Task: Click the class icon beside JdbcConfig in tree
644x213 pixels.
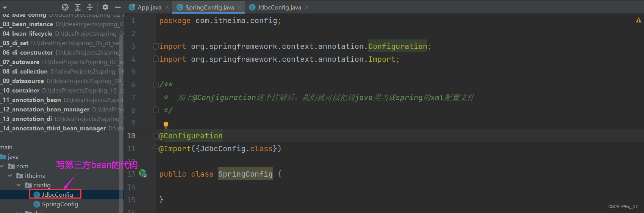Action: [37, 194]
